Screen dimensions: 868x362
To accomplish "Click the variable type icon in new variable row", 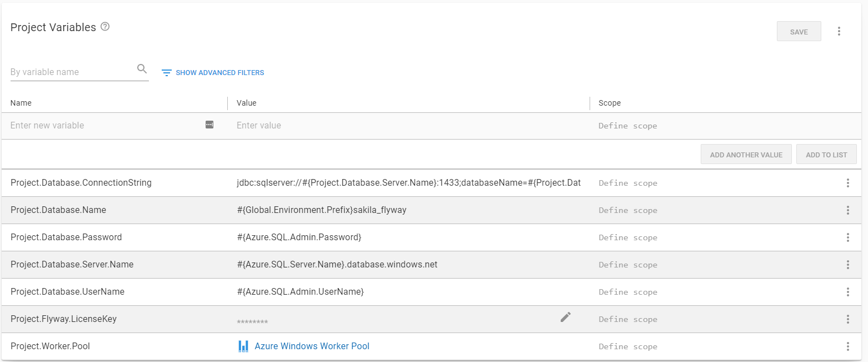I will (x=209, y=125).
